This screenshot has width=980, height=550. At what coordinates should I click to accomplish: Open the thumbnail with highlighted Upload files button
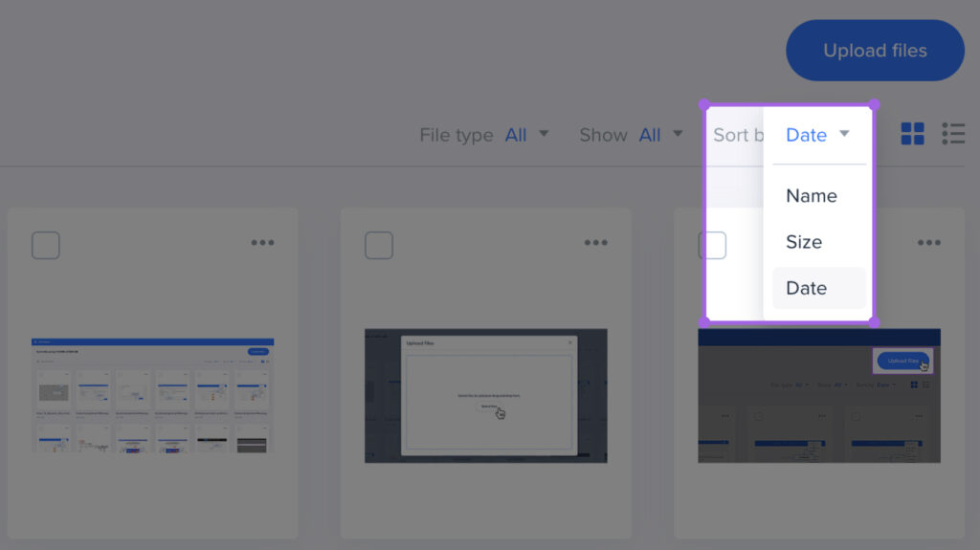click(x=819, y=396)
